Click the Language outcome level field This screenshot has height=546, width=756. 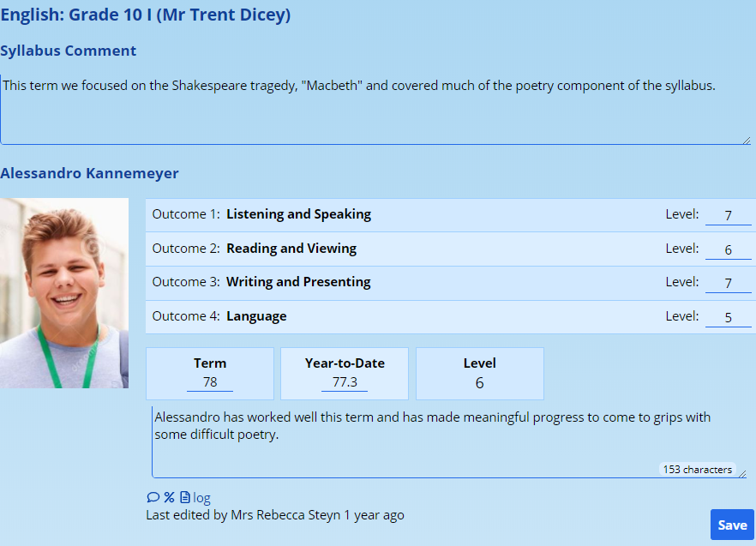pos(728,317)
